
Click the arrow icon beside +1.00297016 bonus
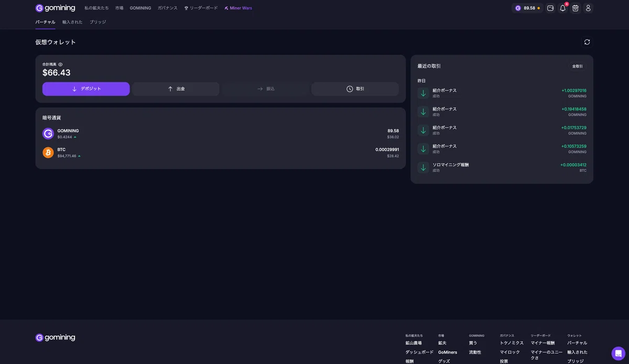point(424,93)
